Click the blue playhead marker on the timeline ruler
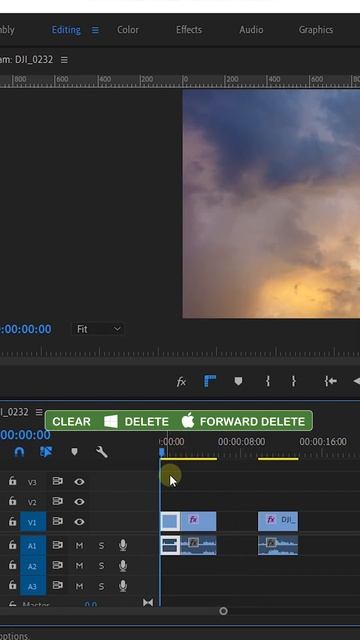Screen dimensions: 360x640 (x=162, y=452)
